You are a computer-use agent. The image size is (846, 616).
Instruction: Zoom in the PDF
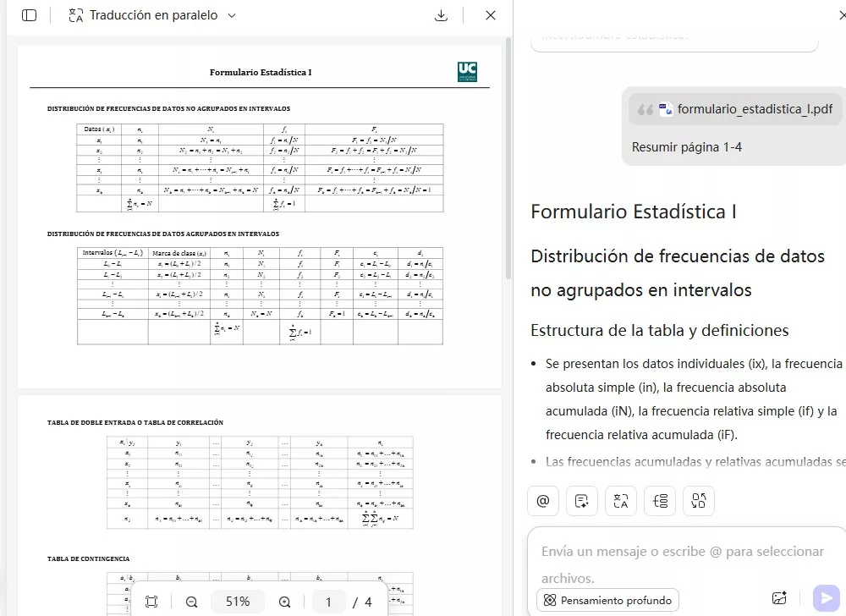click(285, 602)
